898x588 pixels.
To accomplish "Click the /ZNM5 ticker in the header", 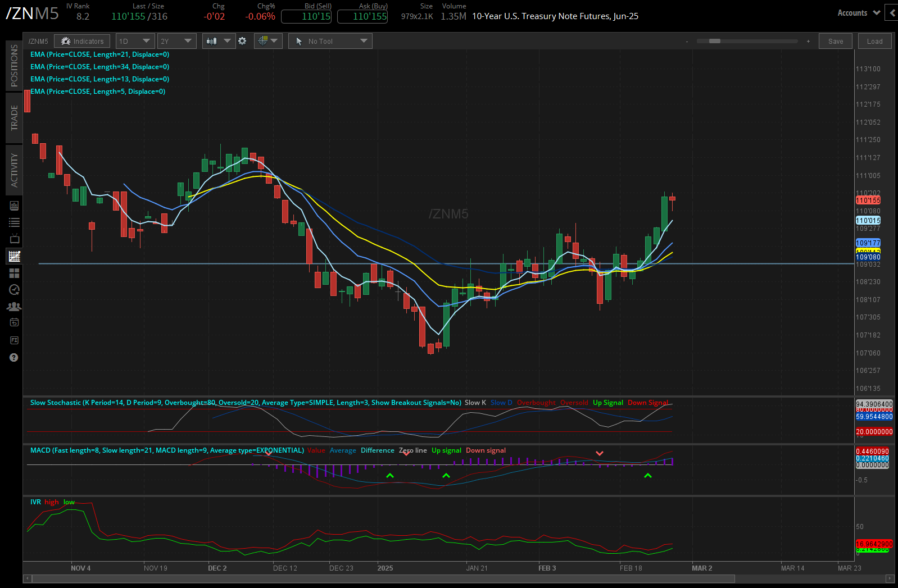I will [x=32, y=13].
